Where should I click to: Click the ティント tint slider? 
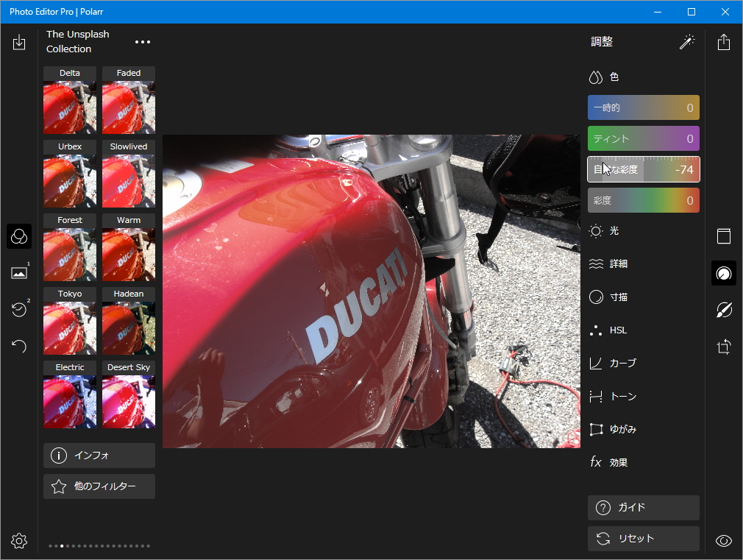coord(644,138)
